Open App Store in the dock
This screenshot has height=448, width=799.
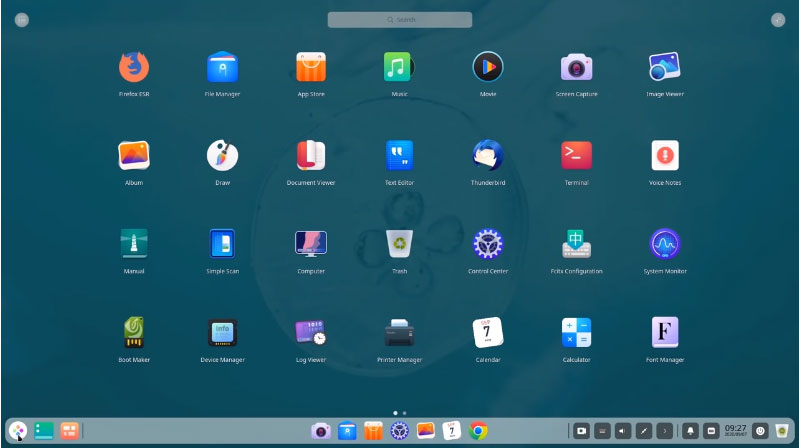click(373, 431)
